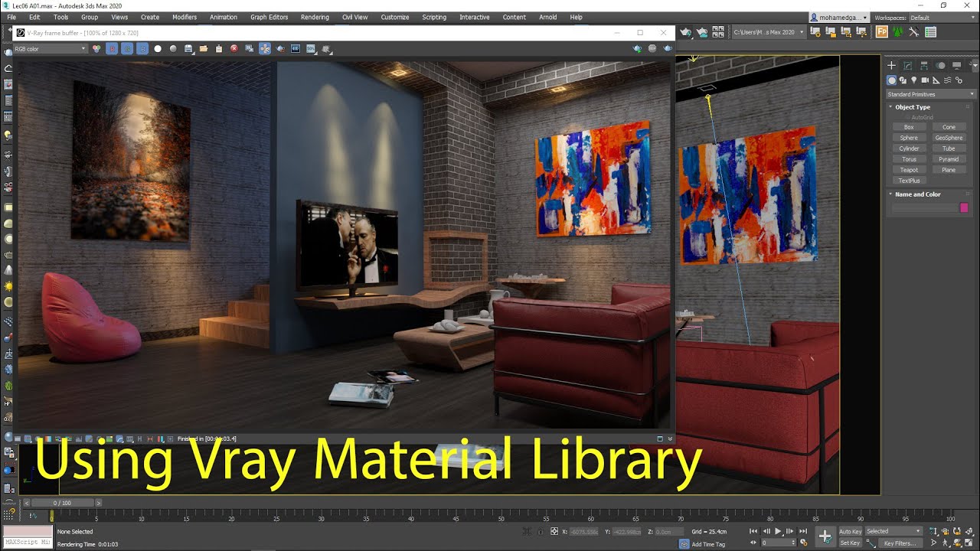Click the large Set Keys plus button
The image size is (980, 551).
(x=825, y=537)
